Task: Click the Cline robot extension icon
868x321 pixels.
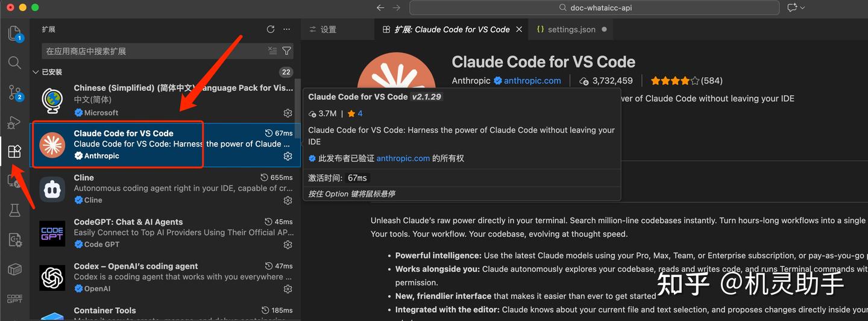Action: coord(52,189)
